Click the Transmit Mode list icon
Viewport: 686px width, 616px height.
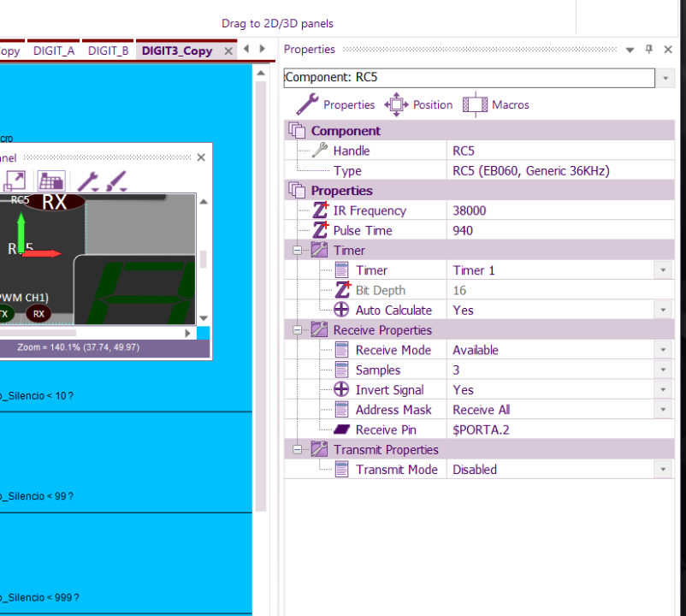click(x=341, y=470)
